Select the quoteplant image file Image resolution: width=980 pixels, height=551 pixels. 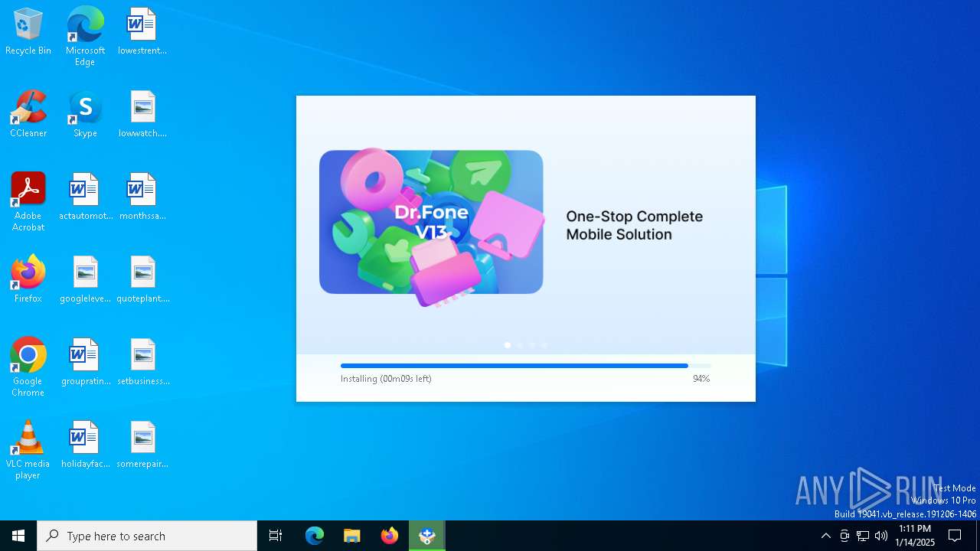click(142, 279)
